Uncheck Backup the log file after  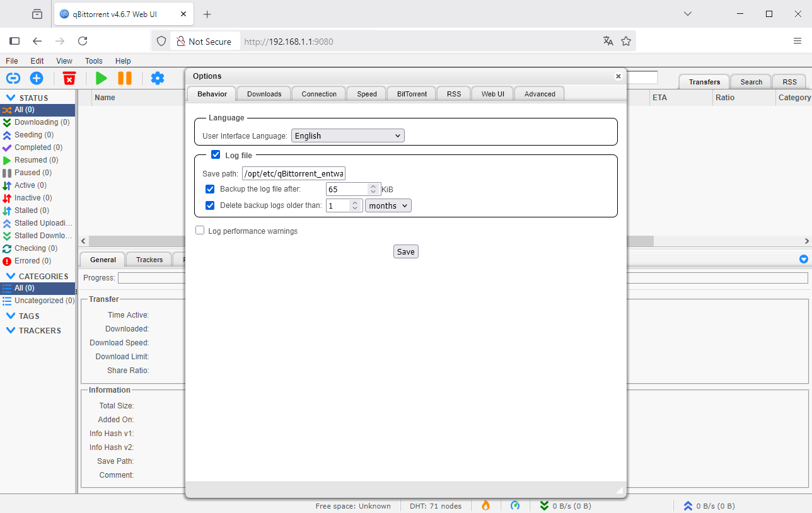click(x=210, y=189)
